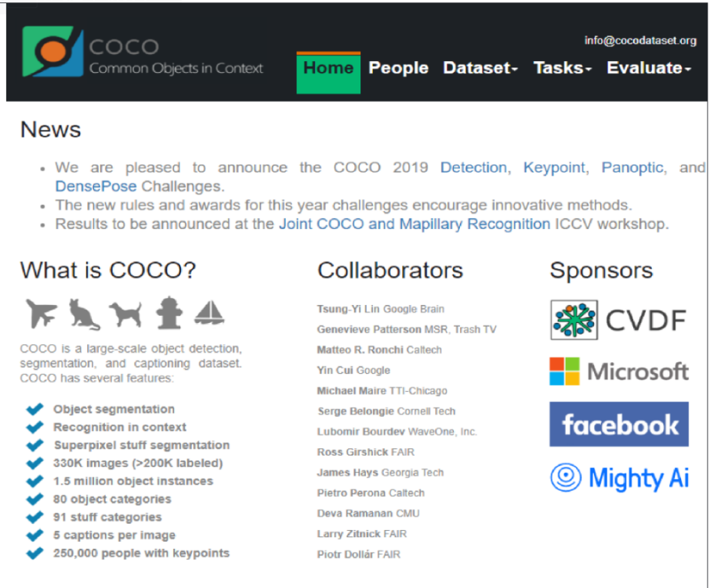
Task: Click the checkmark beside Object segmentation
Action: pos(34,409)
